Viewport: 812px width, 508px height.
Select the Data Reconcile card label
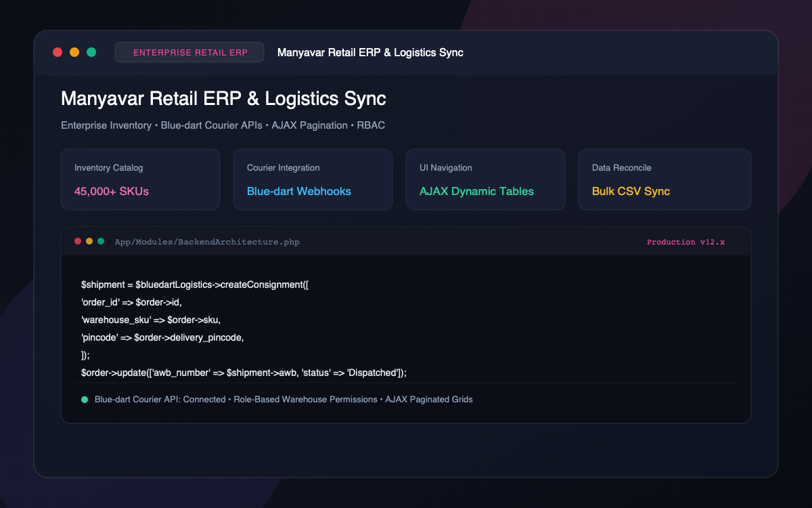622,167
